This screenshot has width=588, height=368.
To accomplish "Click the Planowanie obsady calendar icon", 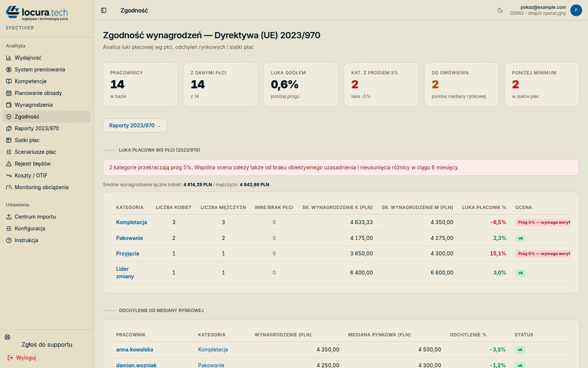I will click(9, 93).
